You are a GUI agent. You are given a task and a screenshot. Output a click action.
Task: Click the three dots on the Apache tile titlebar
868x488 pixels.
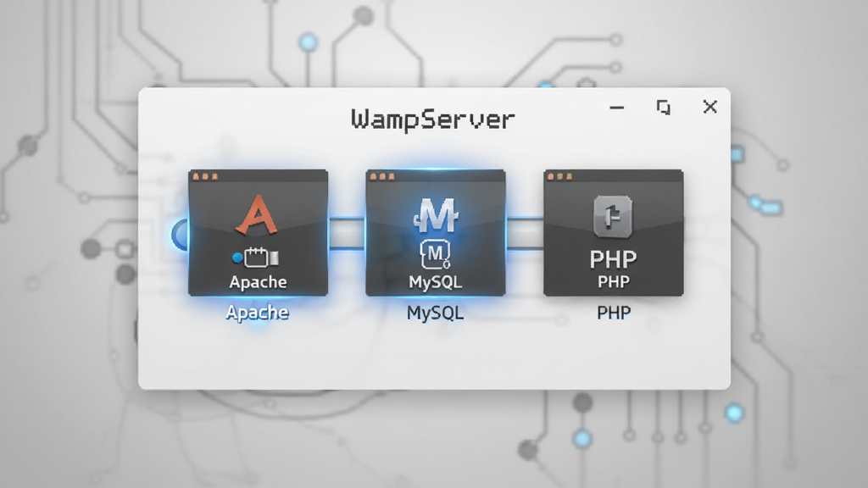[x=205, y=176]
